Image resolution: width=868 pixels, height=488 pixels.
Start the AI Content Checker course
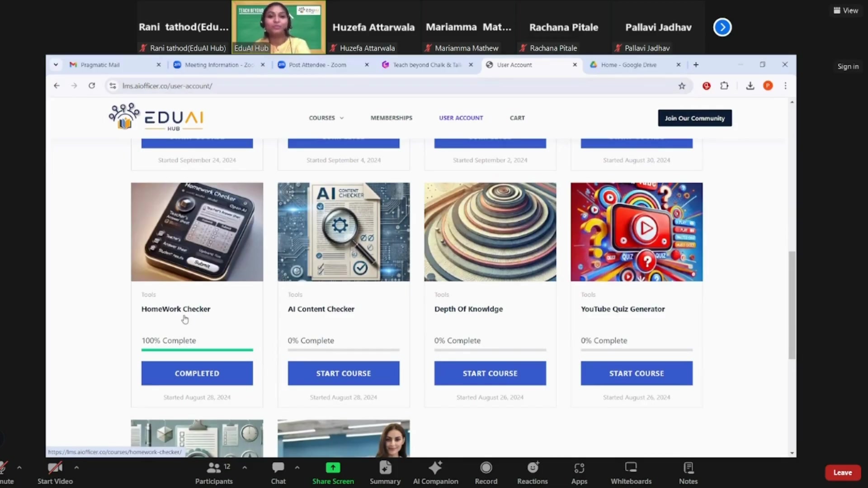tap(344, 373)
